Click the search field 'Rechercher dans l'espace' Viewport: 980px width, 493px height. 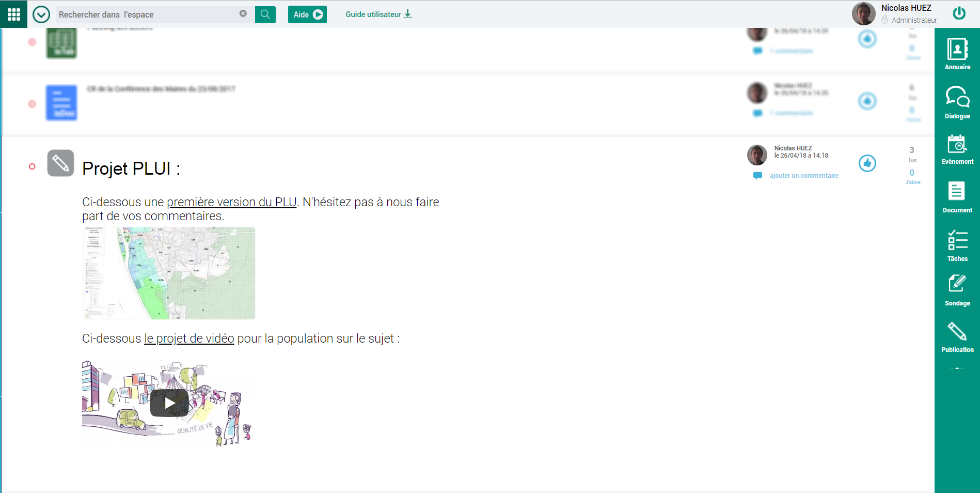[x=147, y=14]
